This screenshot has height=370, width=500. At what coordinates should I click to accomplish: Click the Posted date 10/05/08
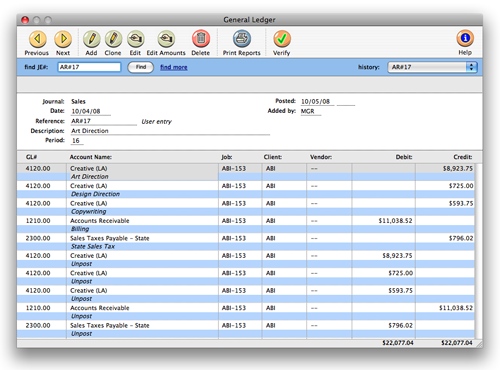click(317, 101)
